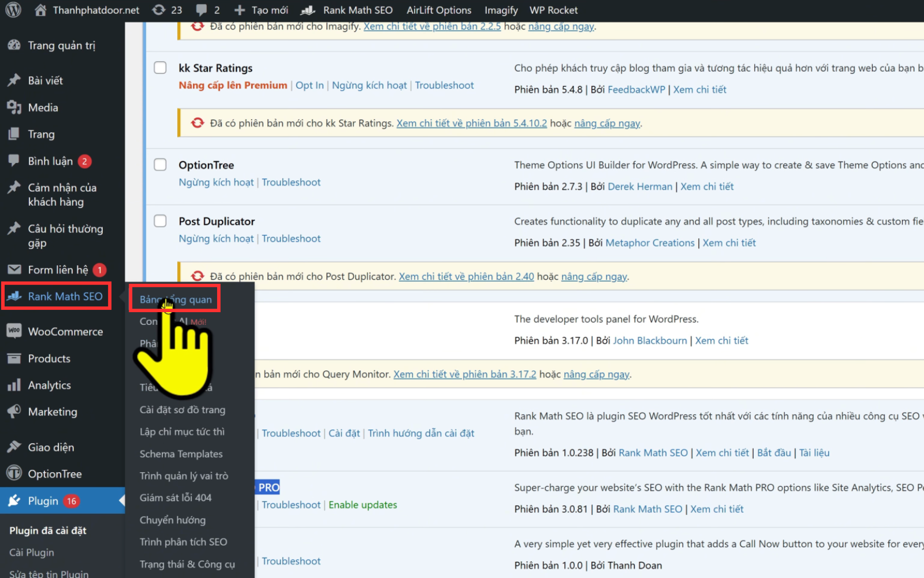This screenshot has width=924, height=578.
Task: Click Xem chi tiết về phiên bản 2.2.5
Action: [x=432, y=27]
